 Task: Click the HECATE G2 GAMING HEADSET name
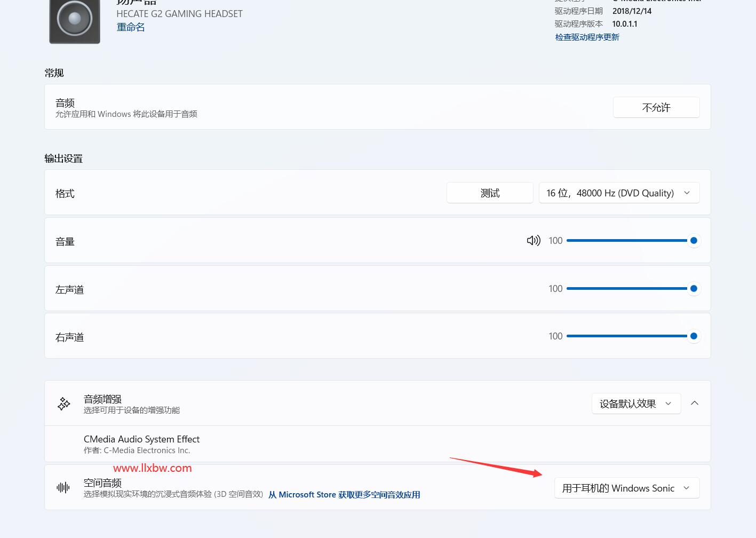pyautogui.click(x=179, y=14)
